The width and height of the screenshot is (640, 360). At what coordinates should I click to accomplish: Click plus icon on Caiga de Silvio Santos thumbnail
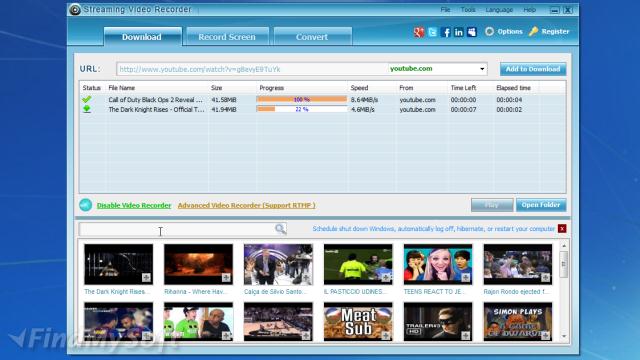(306, 278)
